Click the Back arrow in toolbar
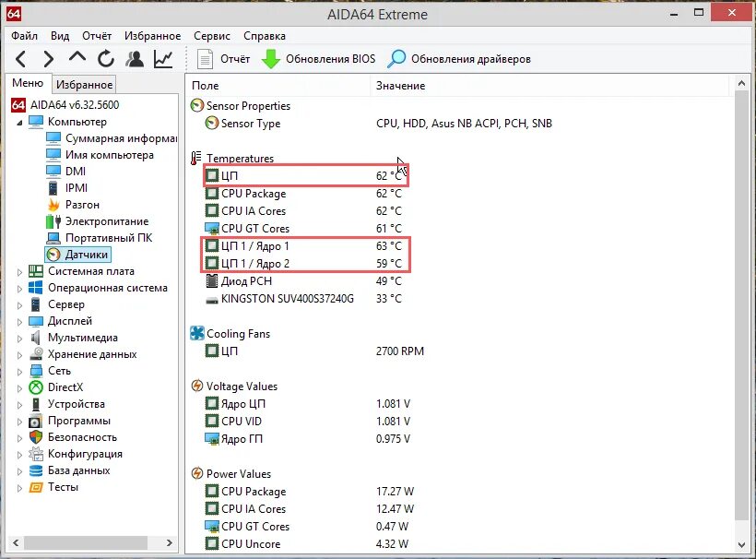The width and height of the screenshot is (756, 559). pos(20,59)
